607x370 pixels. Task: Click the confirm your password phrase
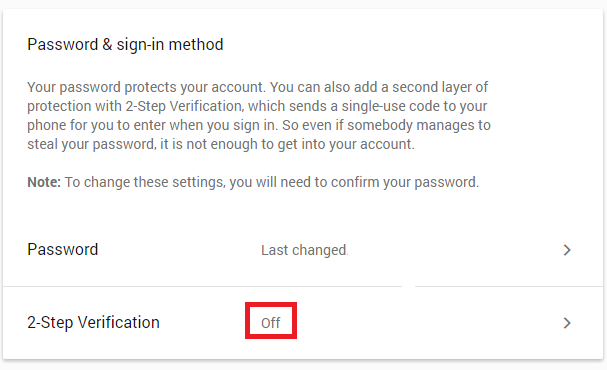tap(405, 182)
